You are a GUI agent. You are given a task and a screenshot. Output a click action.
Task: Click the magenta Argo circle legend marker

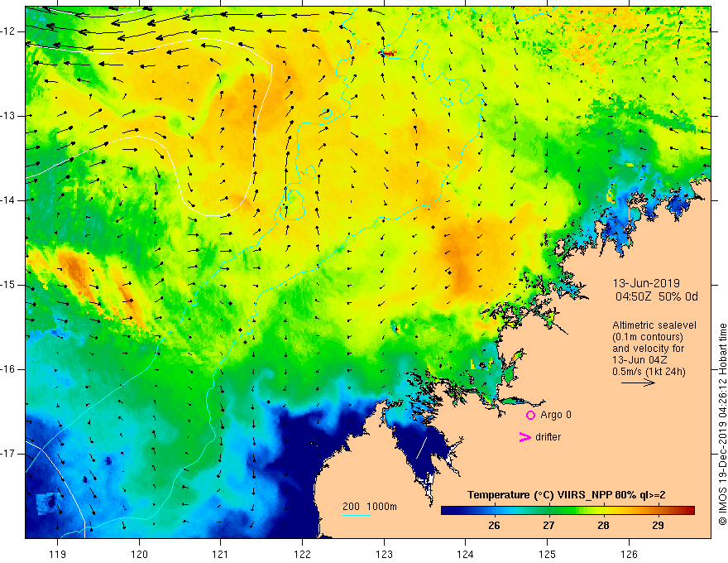(530, 416)
